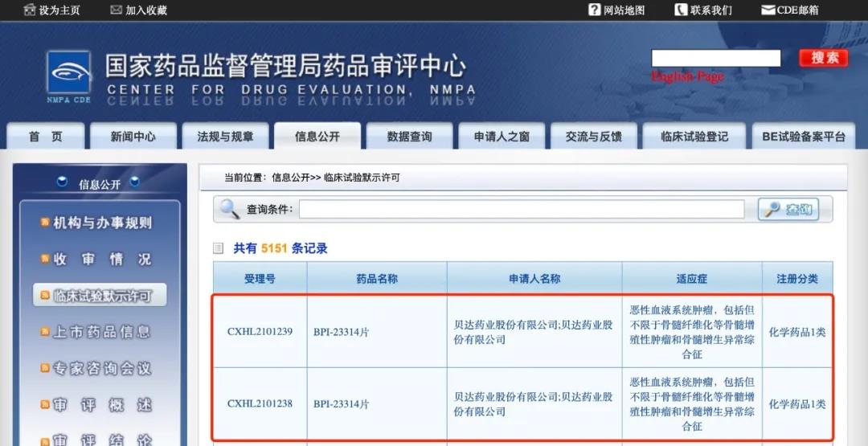Click the records list icon beside 共有

(219, 248)
